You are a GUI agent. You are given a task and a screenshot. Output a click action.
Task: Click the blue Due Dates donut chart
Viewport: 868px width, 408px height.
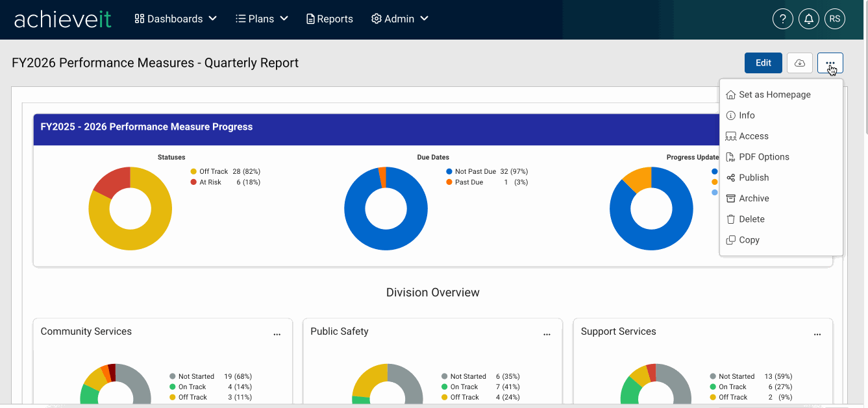(386, 208)
